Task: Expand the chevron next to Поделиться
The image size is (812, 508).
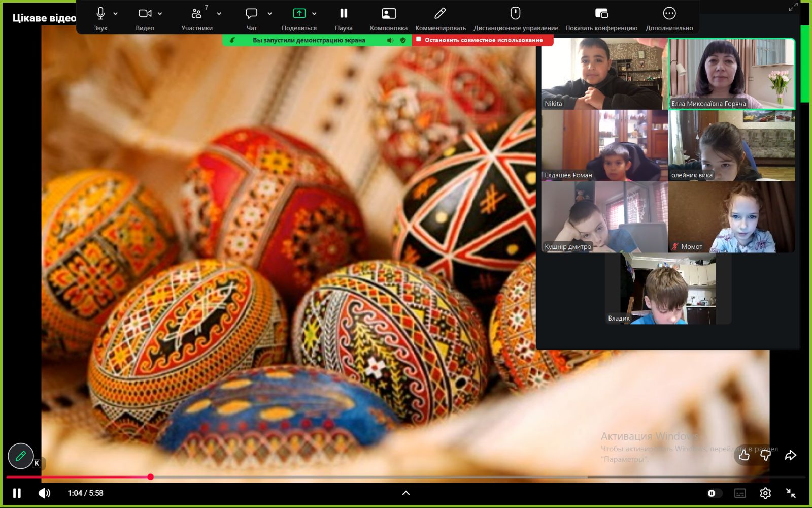Action: click(315, 14)
